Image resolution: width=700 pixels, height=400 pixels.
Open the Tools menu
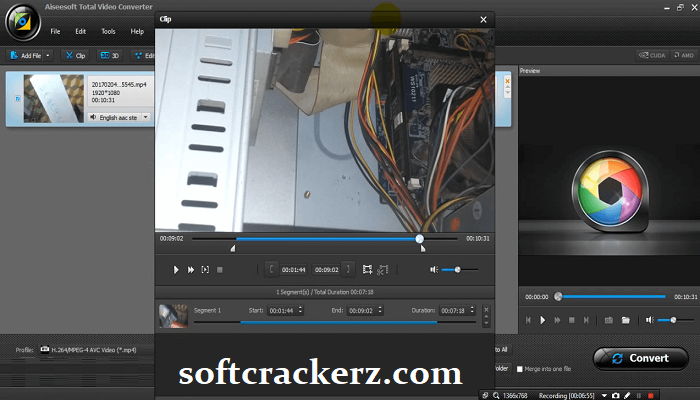(x=108, y=31)
